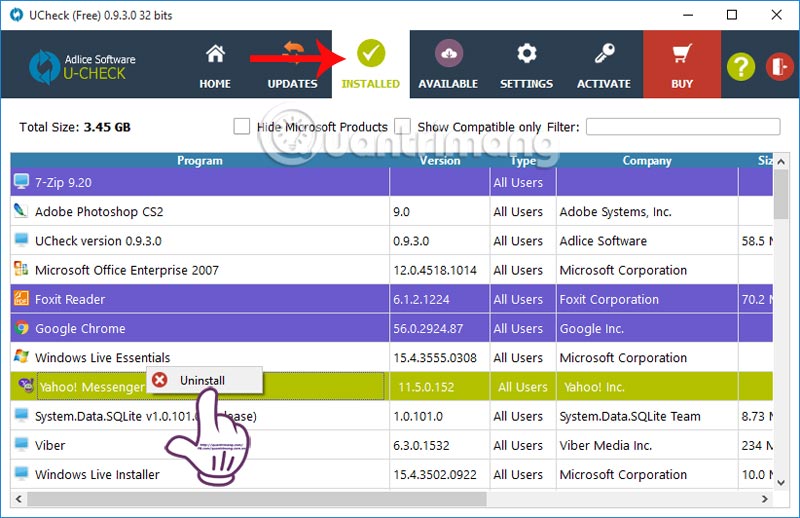Select the System.Data.SQLite row

[x=391, y=416]
